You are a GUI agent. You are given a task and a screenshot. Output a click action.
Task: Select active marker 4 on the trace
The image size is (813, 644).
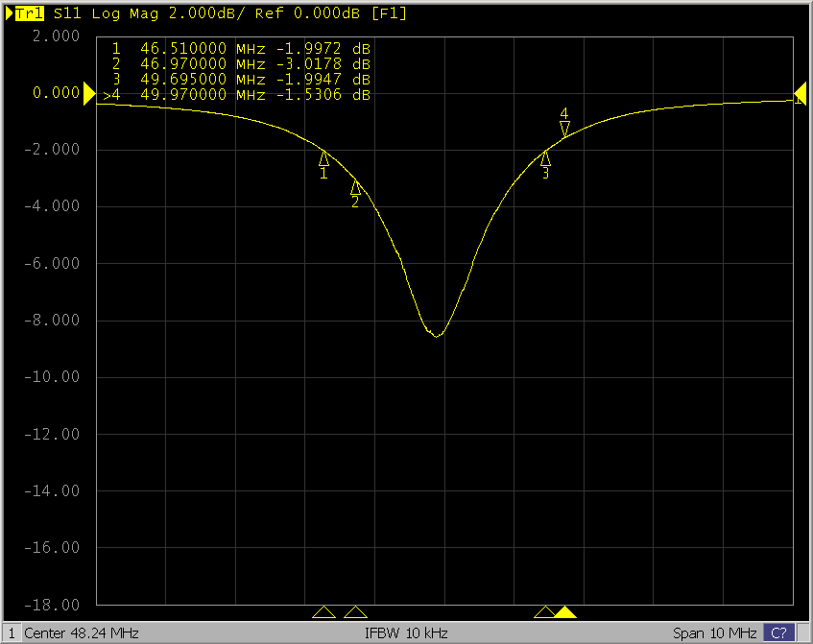coord(564,128)
